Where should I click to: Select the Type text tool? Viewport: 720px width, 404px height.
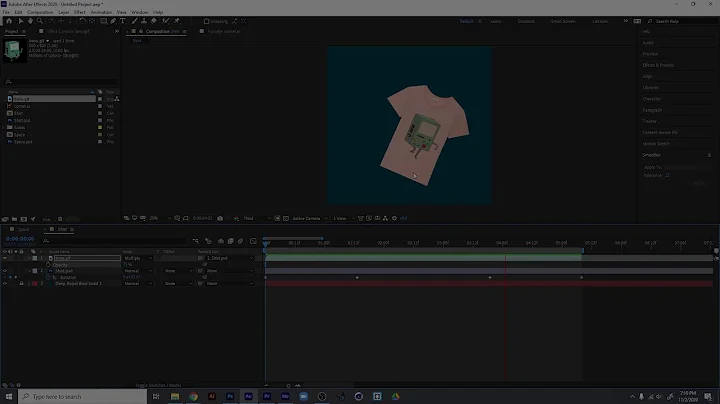click(x=123, y=21)
